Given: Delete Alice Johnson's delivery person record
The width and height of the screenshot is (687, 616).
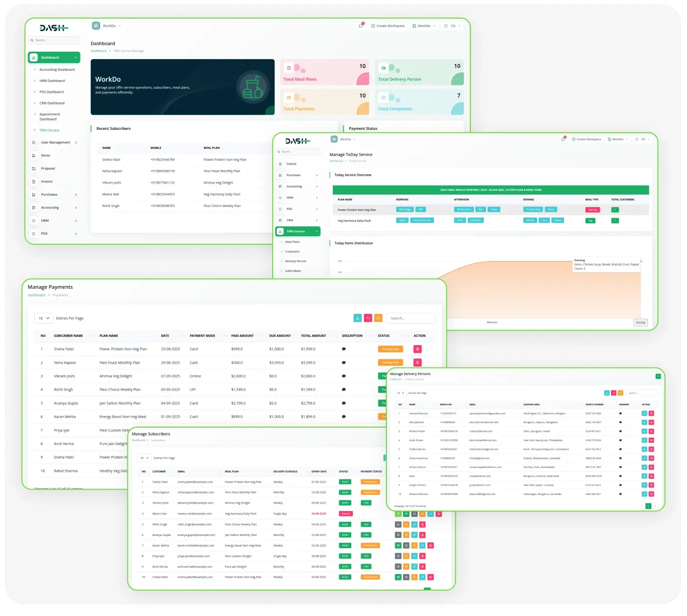Looking at the screenshot, I should click(x=651, y=422).
